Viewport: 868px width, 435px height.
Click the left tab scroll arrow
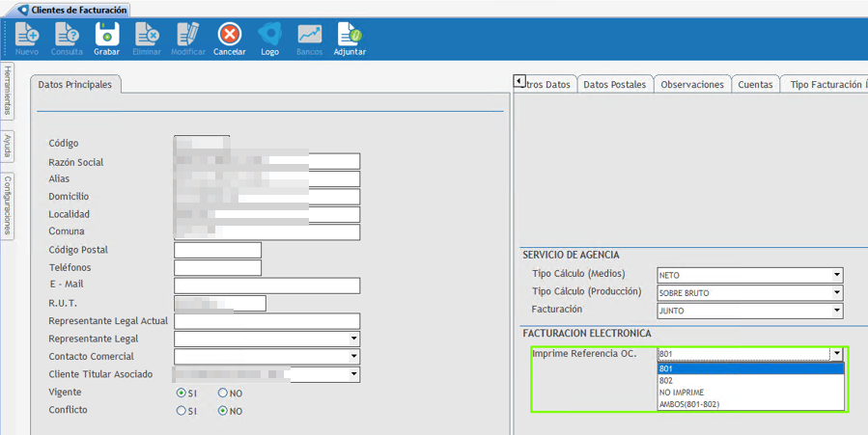518,81
